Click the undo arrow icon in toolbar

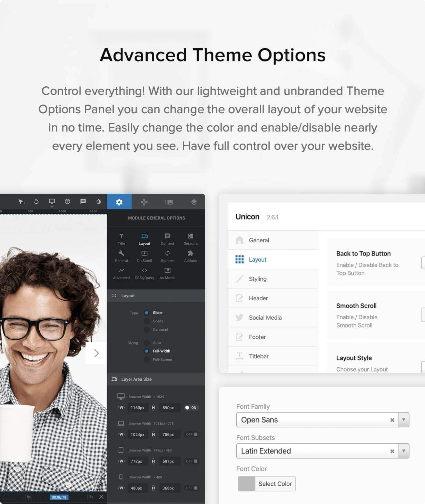[36, 202]
